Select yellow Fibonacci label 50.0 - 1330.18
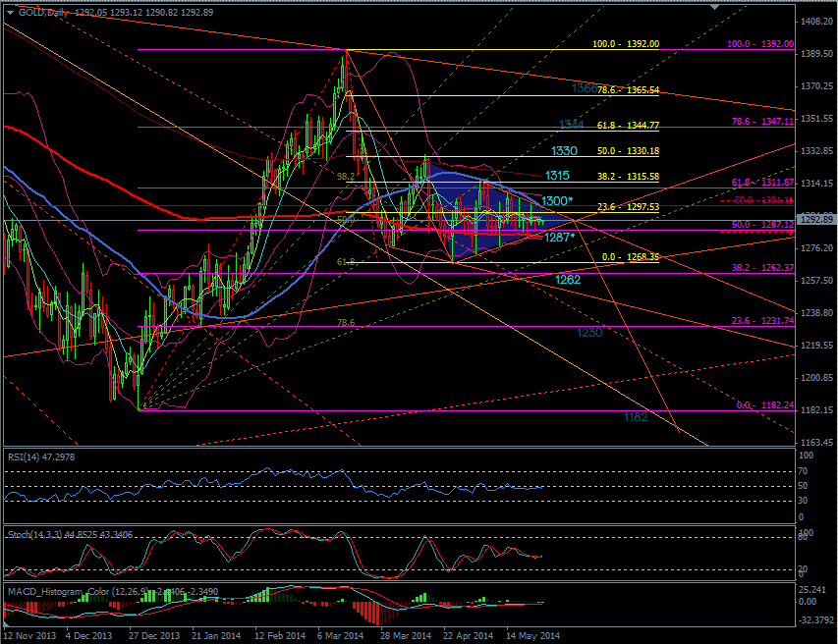The height and width of the screenshot is (644, 838). point(628,151)
